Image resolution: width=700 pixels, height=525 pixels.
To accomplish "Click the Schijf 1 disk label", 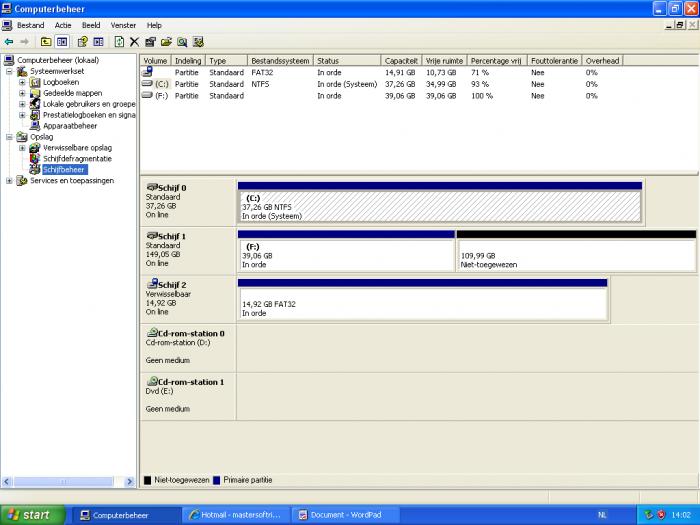I will pyautogui.click(x=172, y=237).
